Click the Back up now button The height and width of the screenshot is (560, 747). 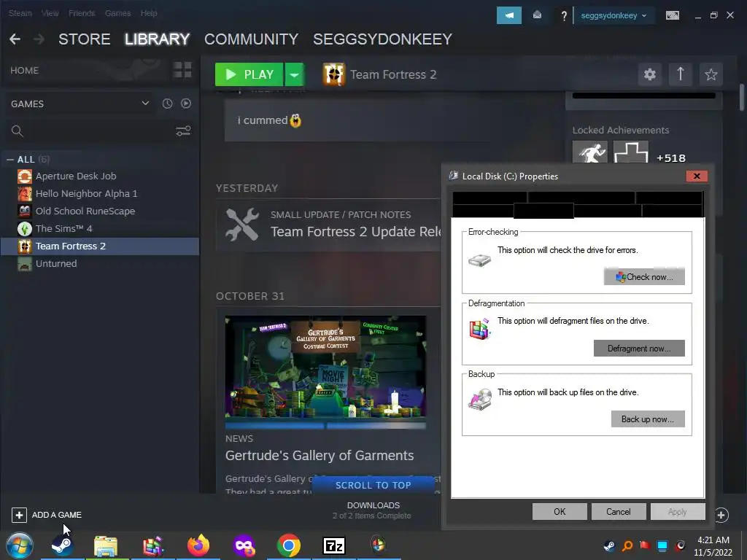tap(648, 419)
